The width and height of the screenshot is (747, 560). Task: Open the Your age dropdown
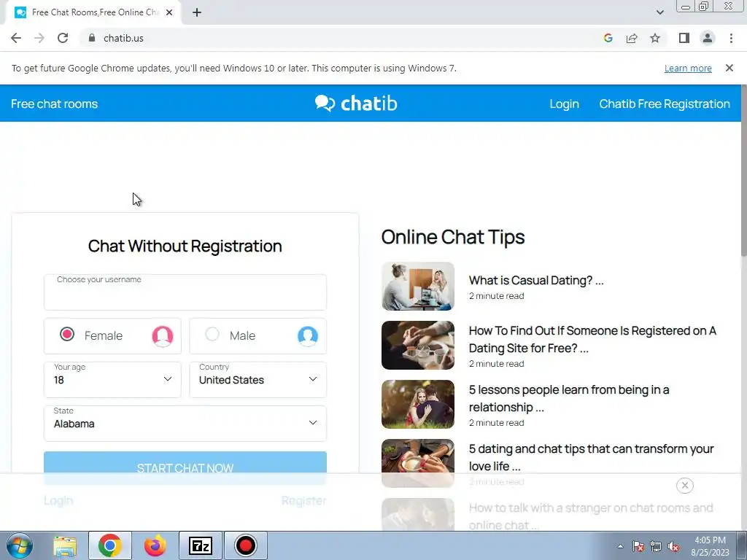(112, 379)
